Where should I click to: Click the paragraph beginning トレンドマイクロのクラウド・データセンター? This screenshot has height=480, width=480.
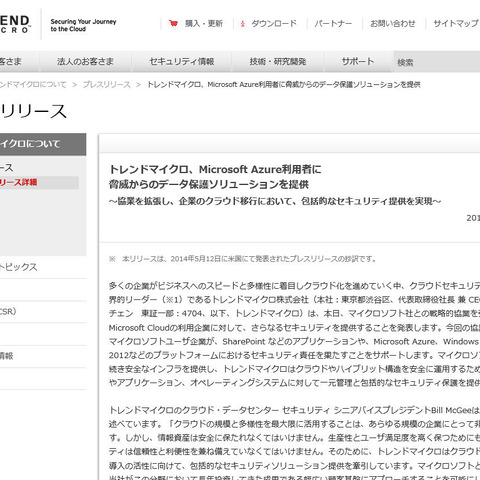(x=294, y=443)
